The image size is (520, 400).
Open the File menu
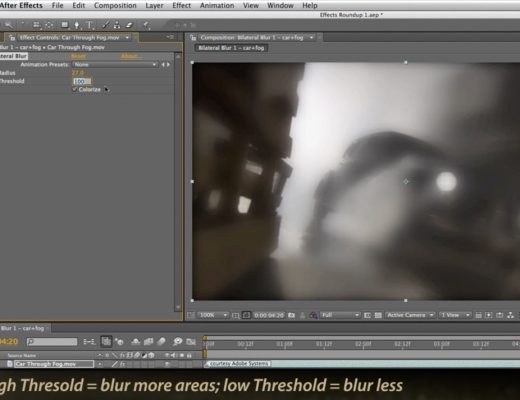coord(57,5)
